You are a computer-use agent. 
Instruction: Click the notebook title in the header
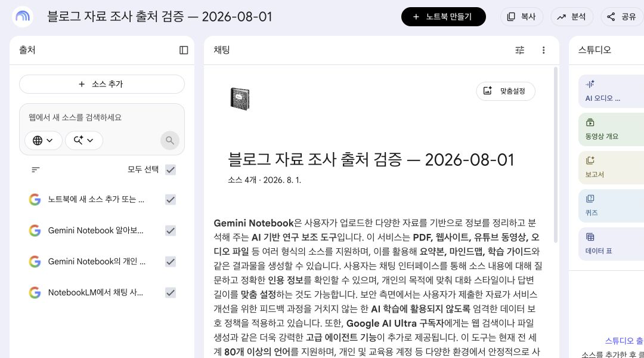click(x=159, y=17)
